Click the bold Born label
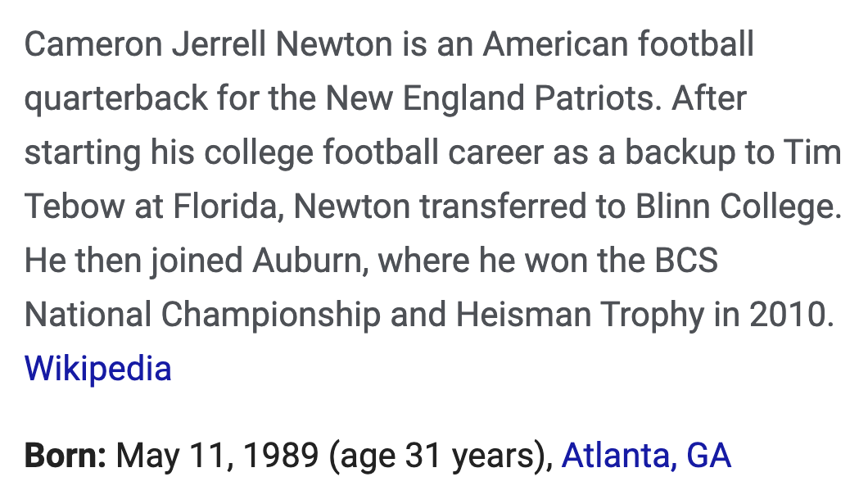The height and width of the screenshot is (495, 868). point(66,456)
